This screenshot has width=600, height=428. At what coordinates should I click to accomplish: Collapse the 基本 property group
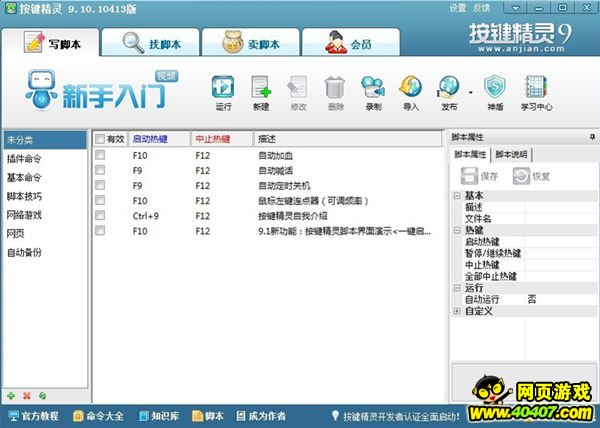(457, 195)
